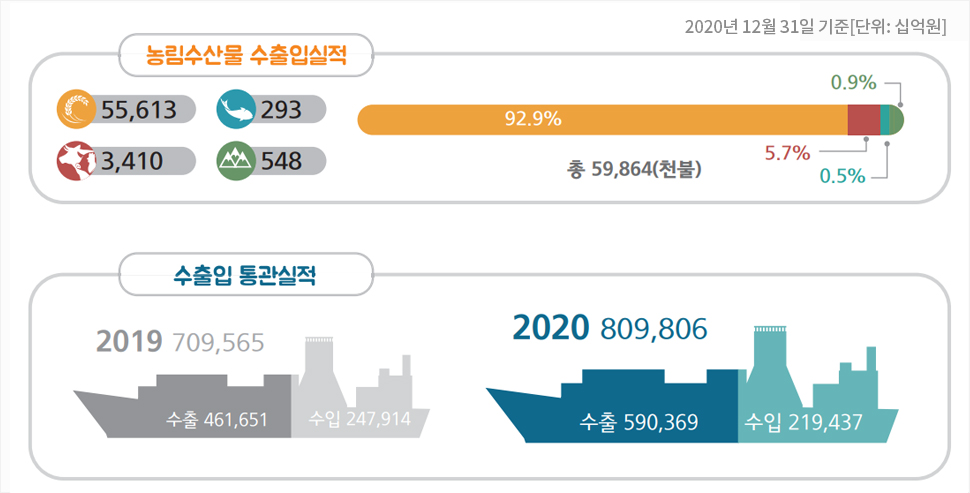Click the green mountain forestry icon
Image resolution: width=970 pixels, height=493 pixels.
point(236,161)
